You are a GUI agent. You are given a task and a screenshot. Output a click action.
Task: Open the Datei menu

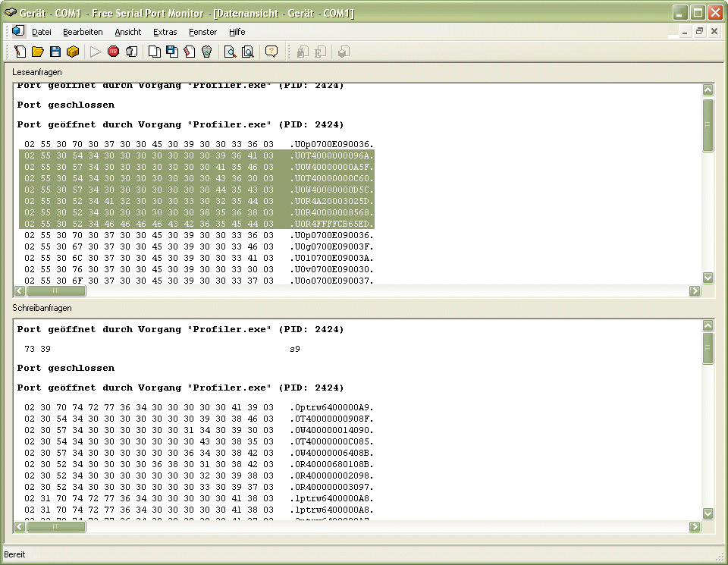41,32
